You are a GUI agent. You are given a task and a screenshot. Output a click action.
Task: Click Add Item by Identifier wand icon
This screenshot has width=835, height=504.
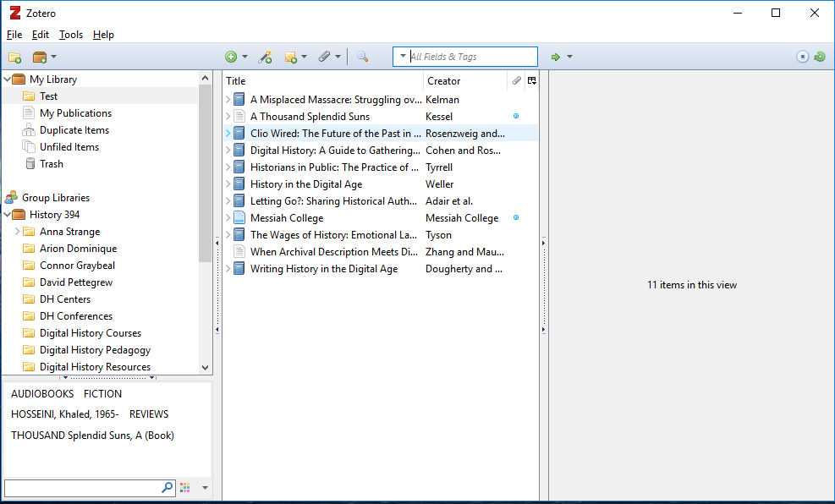[x=265, y=57]
